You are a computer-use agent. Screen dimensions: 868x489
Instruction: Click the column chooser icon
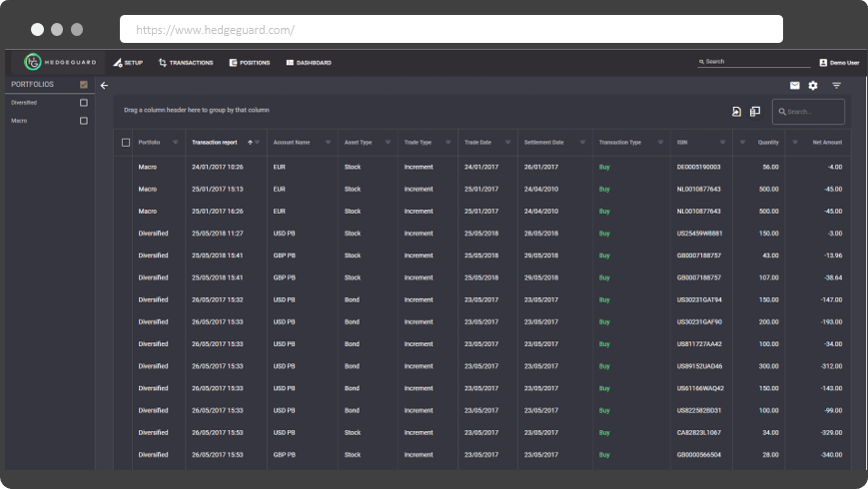(x=754, y=112)
